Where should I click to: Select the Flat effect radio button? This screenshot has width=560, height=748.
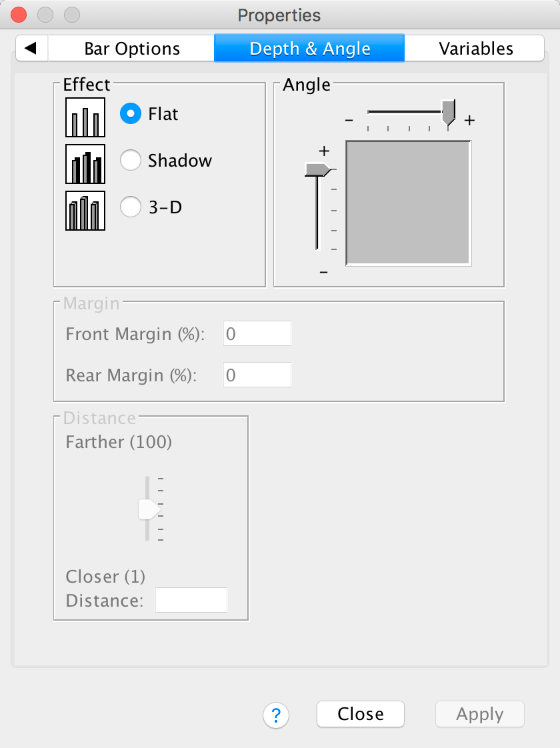click(131, 114)
